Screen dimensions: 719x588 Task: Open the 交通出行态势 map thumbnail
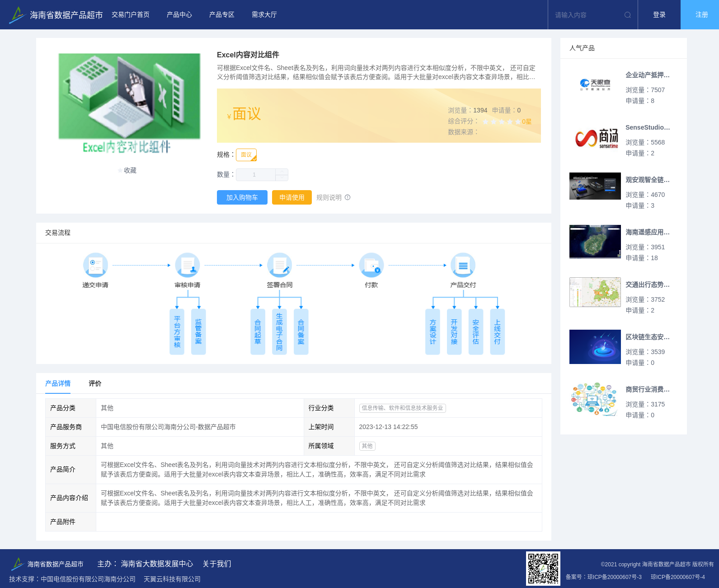point(595,292)
